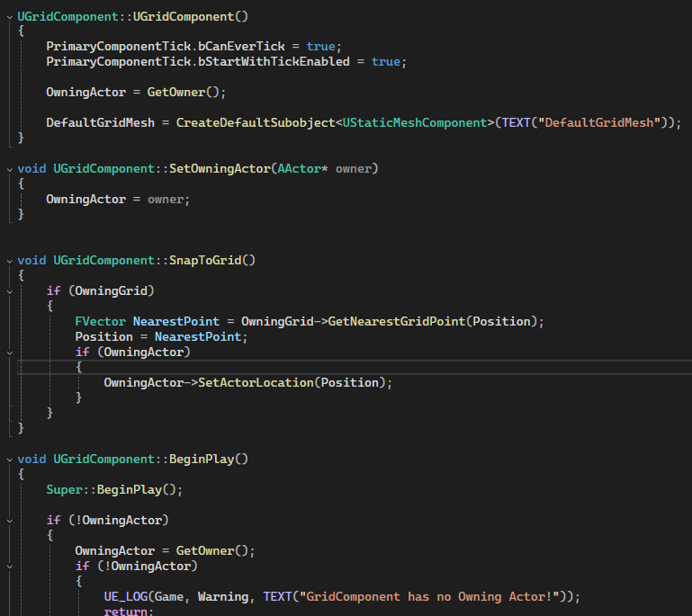Click the "DefaultGridMesh" string literal
The width and height of the screenshot is (692, 616).
point(599,122)
